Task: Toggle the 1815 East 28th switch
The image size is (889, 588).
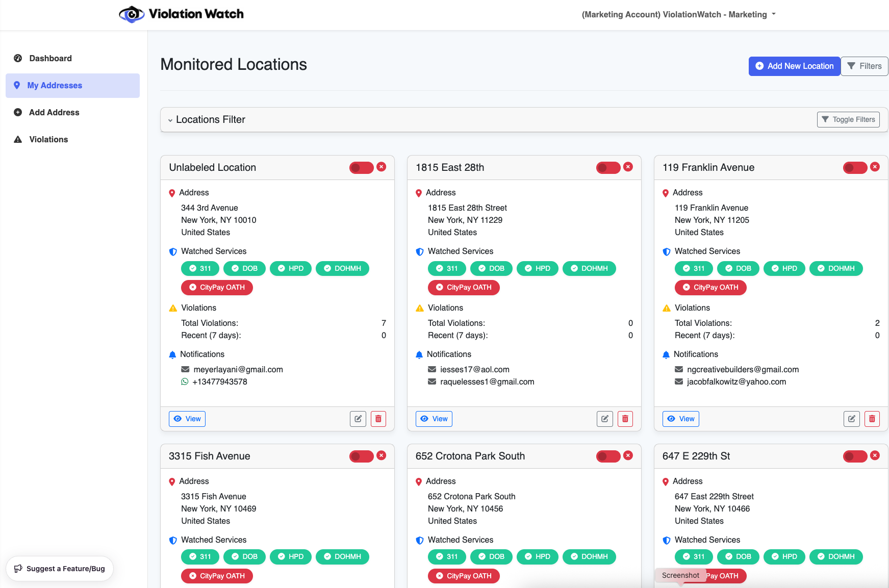Action: 608,168
